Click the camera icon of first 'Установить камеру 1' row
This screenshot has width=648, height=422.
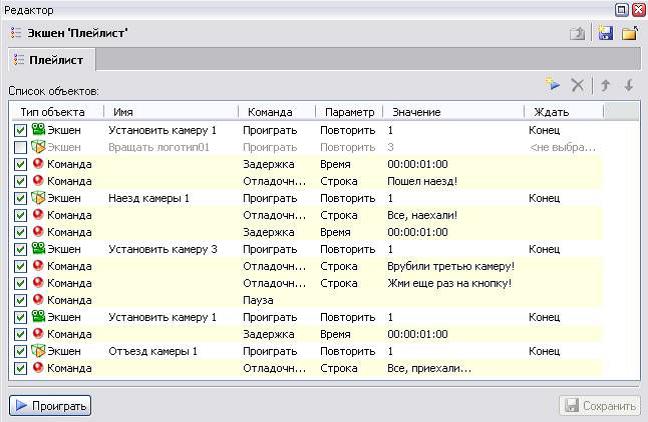coord(38,129)
